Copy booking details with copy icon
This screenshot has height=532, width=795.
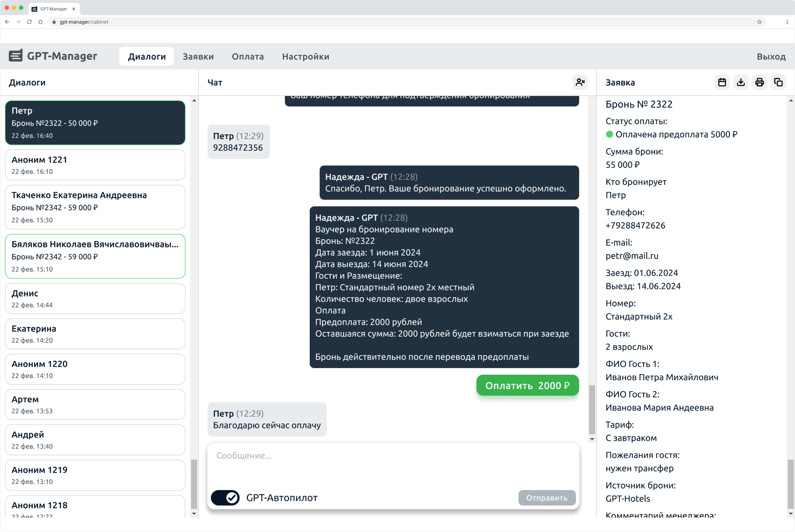coord(778,82)
